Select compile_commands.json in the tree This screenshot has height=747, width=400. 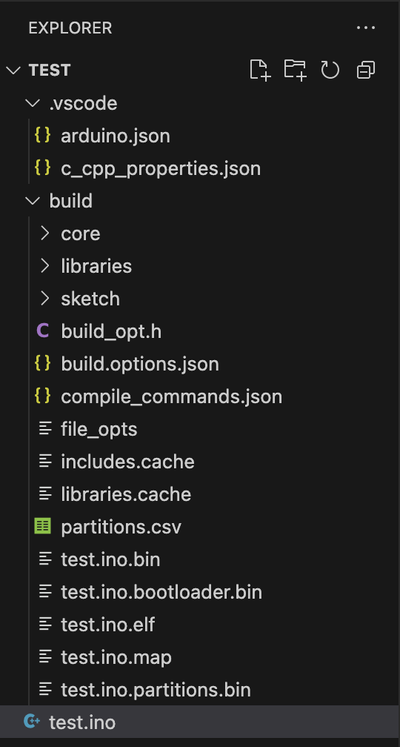200,396
